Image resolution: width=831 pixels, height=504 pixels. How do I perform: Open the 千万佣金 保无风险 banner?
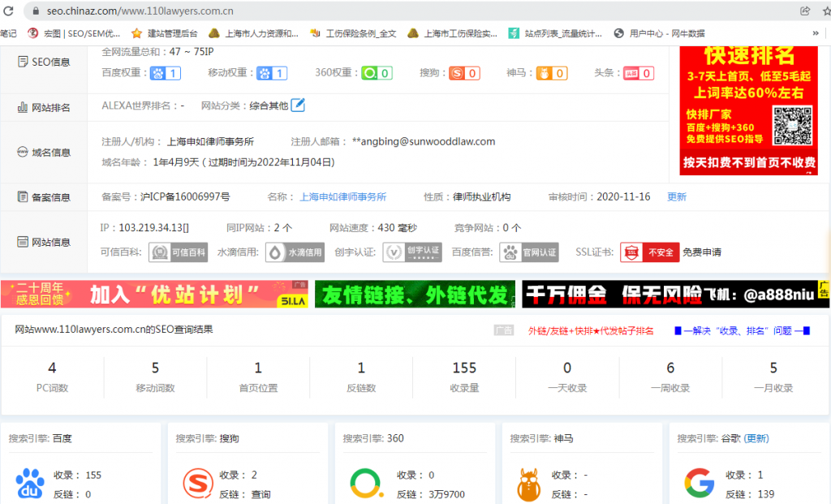676,294
